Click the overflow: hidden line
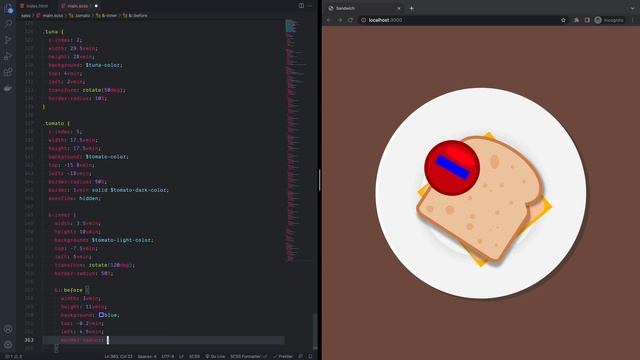Viewport: 640px width, 360px height. (74, 198)
